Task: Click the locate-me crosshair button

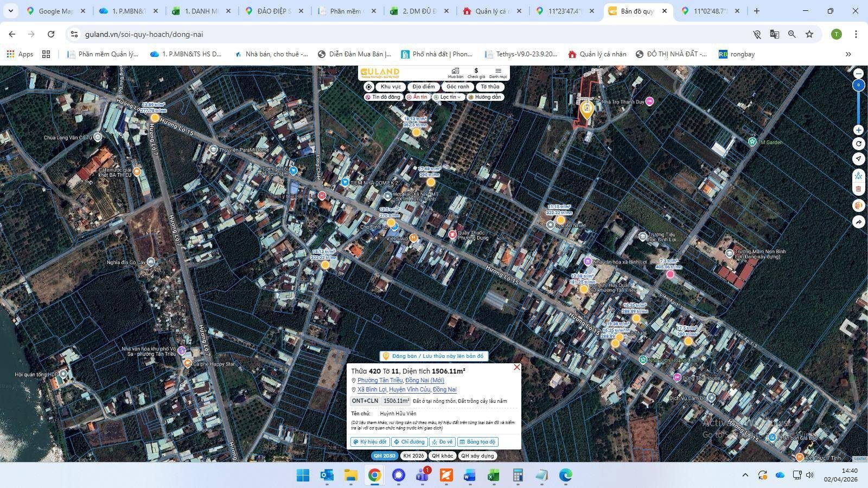Action: point(368,87)
